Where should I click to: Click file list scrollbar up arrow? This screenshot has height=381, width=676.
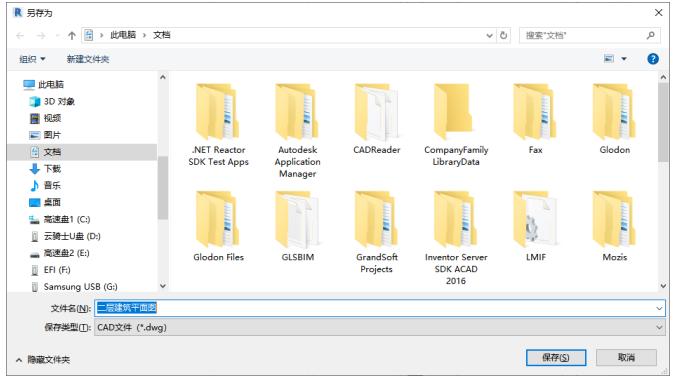click(x=663, y=77)
